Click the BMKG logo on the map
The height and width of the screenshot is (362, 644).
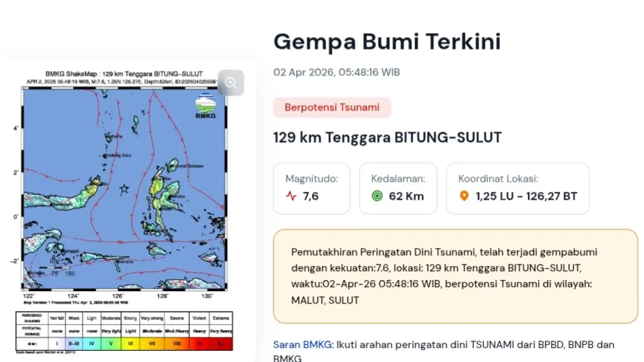pyautogui.click(x=206, y=106)
